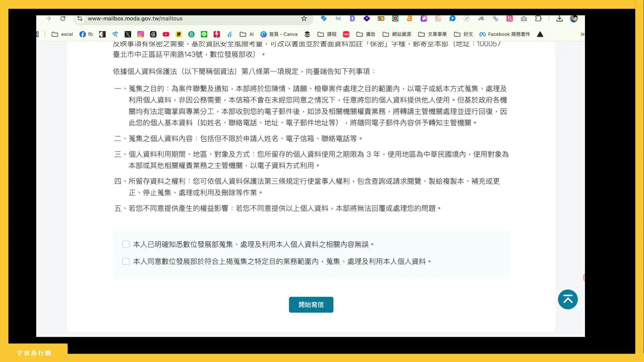
Task: Expand the 廣告 bookmarks folder
Action: click(x=366, y=34)
